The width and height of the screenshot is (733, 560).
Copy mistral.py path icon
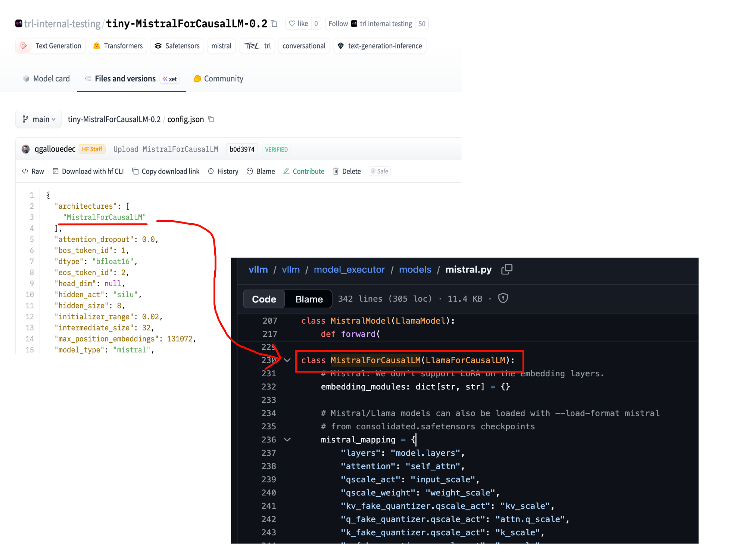click(x=507, y=270)
